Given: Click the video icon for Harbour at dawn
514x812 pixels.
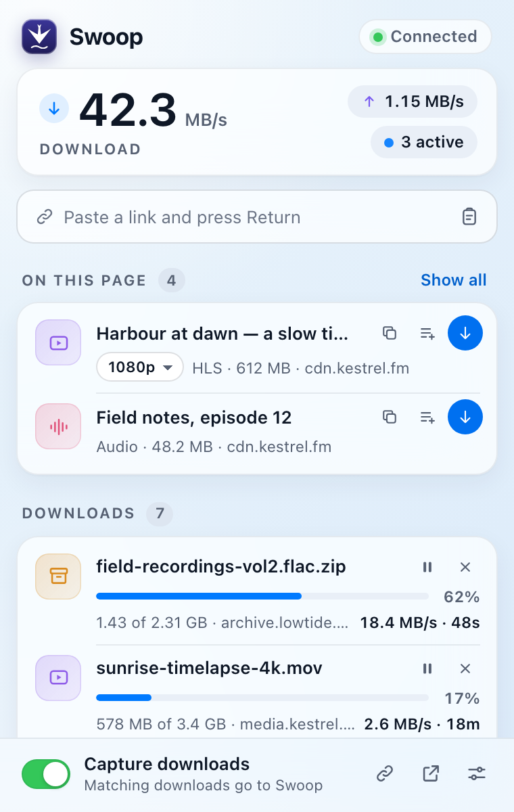Looking at the screenshot, I should (58, 343).
